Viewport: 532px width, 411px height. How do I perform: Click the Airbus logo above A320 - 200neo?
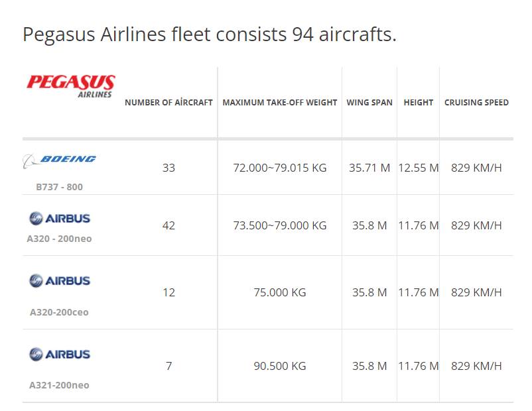coord(60,218)
